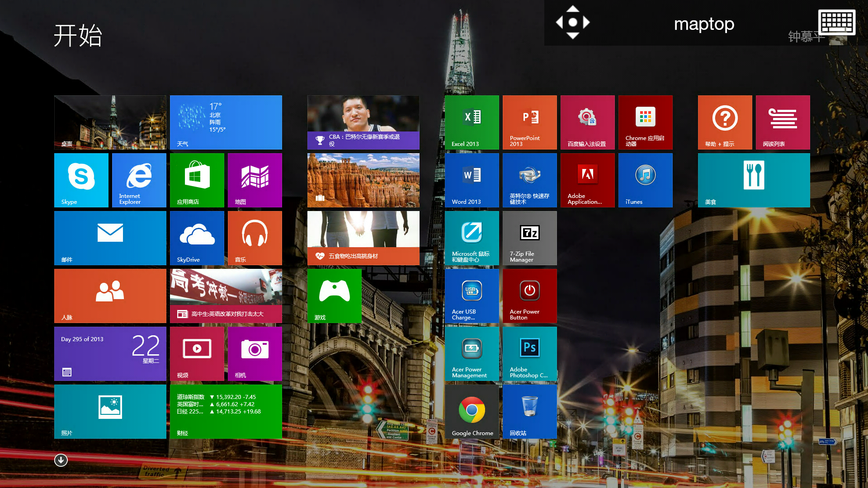Open the 回收站 recycle bin tile
Screen dimensions: 868x488
[x=530, y=412]
